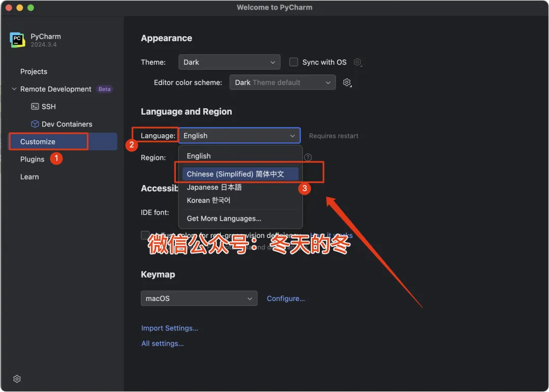Open the Plugins sidebar item
The width and height of the screenshot is (549, 392).
point(32,159)
